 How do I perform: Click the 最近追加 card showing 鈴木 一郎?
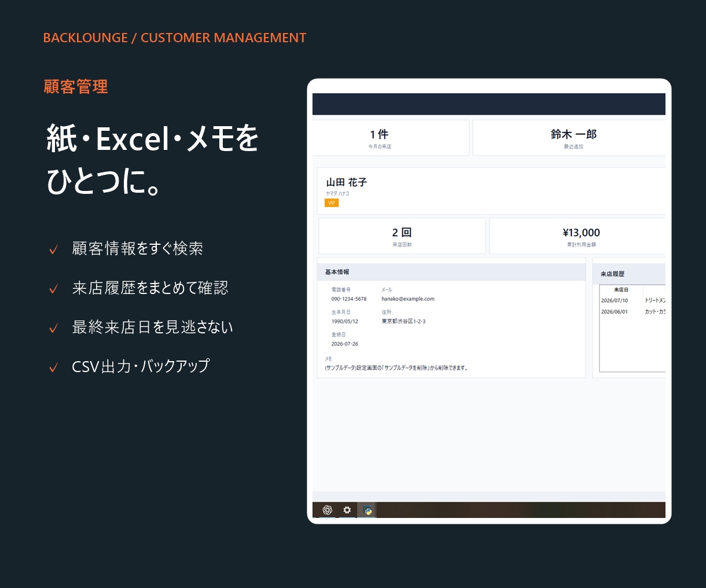point(569,138)
